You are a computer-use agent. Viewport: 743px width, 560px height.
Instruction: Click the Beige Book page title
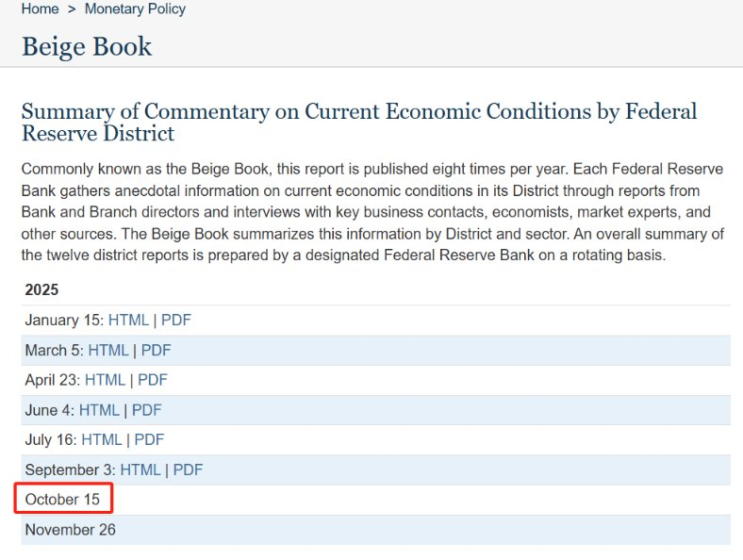87,46
